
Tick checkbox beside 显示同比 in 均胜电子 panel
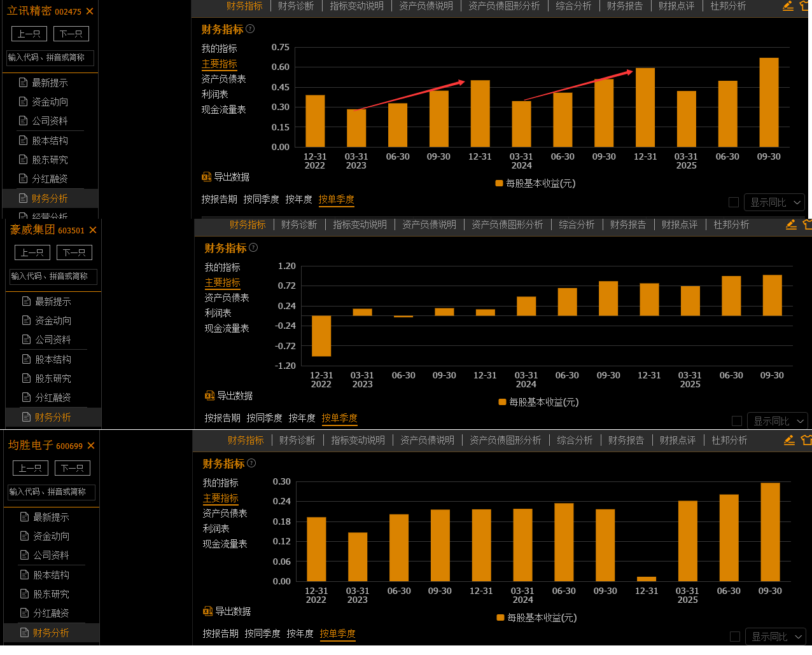[x=735, y=637]
